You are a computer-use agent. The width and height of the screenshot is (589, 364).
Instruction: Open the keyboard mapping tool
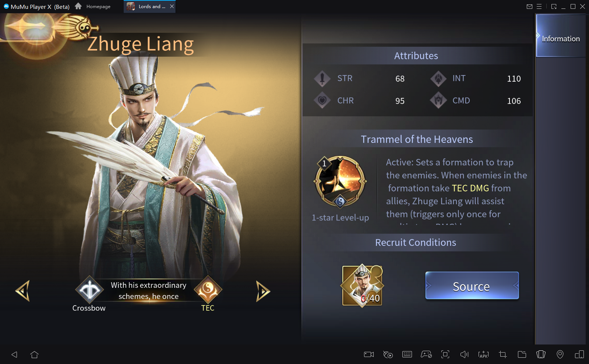pos(407,354)
